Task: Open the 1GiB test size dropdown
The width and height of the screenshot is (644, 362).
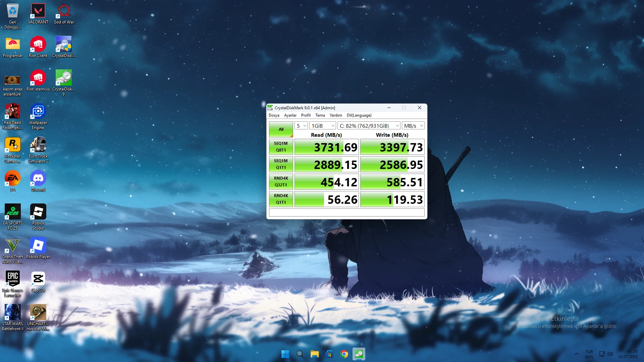Action: pos(323,126)
